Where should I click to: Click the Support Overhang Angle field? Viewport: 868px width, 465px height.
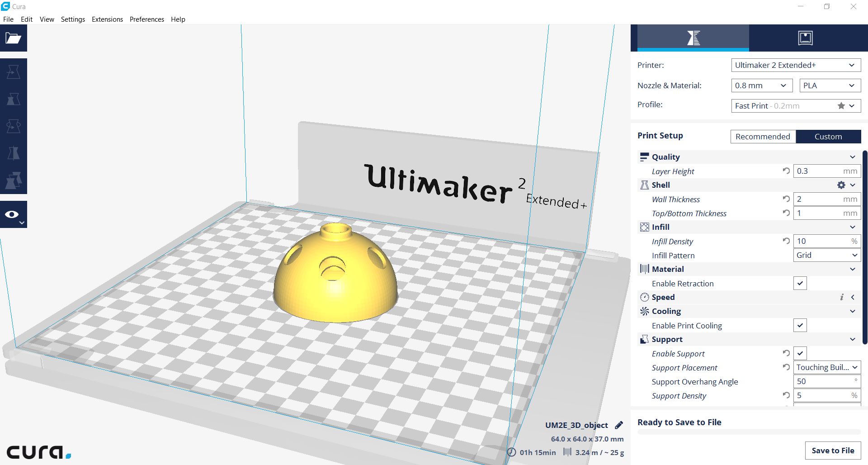point(827,381)
